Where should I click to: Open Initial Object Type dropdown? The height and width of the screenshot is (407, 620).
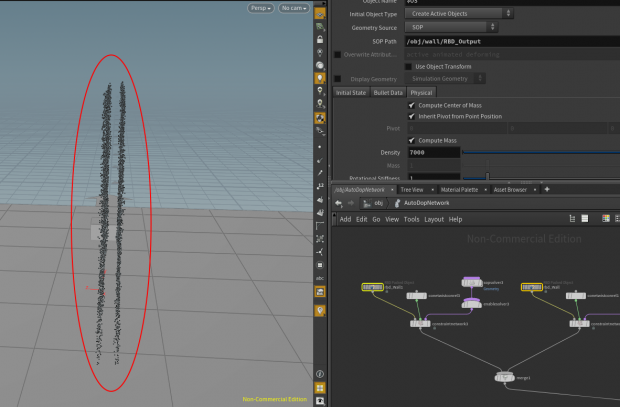click(459, 13)
